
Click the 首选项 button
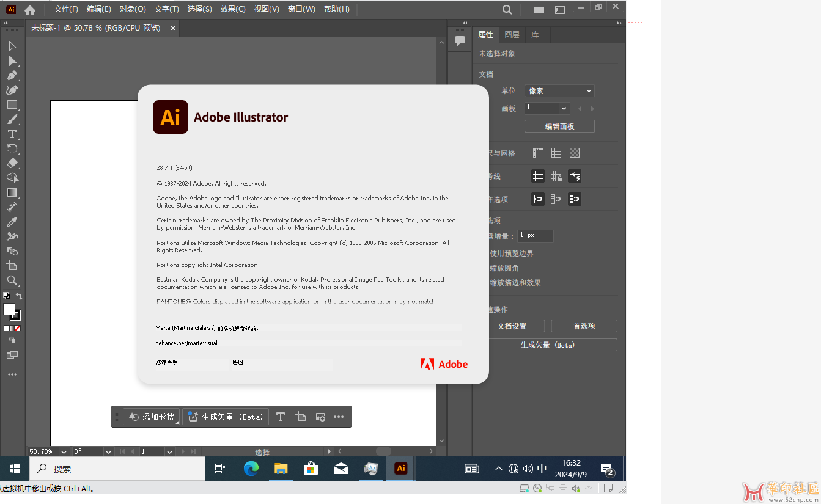pyautogui.click(x=584, y=326)
